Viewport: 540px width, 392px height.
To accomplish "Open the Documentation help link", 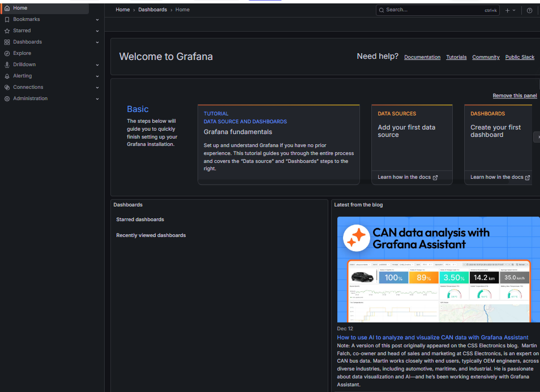I will pos(422,57).
